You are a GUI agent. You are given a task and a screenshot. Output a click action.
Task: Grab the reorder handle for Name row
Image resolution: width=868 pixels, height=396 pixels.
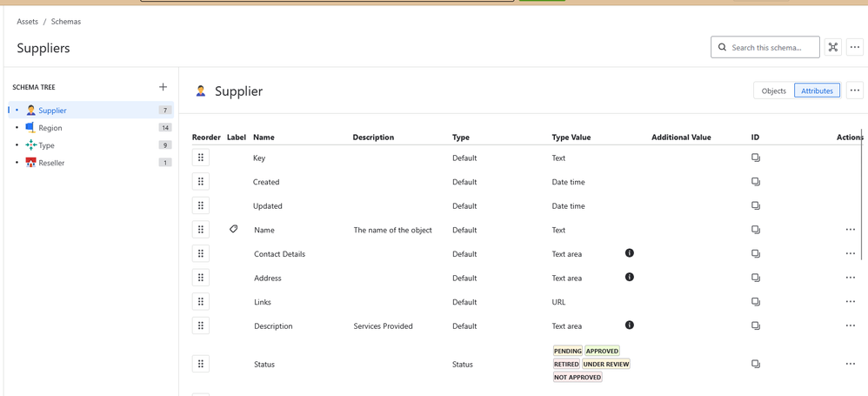pyautogui.click(x=200, y=229)
